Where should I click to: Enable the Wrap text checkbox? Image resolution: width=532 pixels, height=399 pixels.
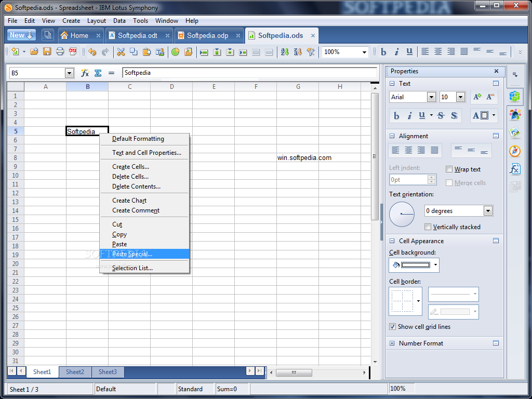click(449, 169)
